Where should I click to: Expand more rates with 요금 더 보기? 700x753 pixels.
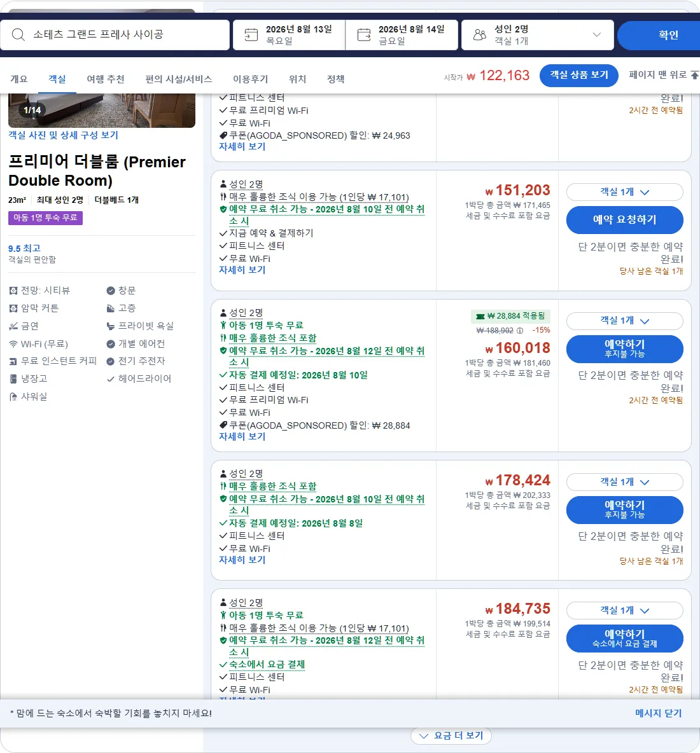[x=451, y=736]
